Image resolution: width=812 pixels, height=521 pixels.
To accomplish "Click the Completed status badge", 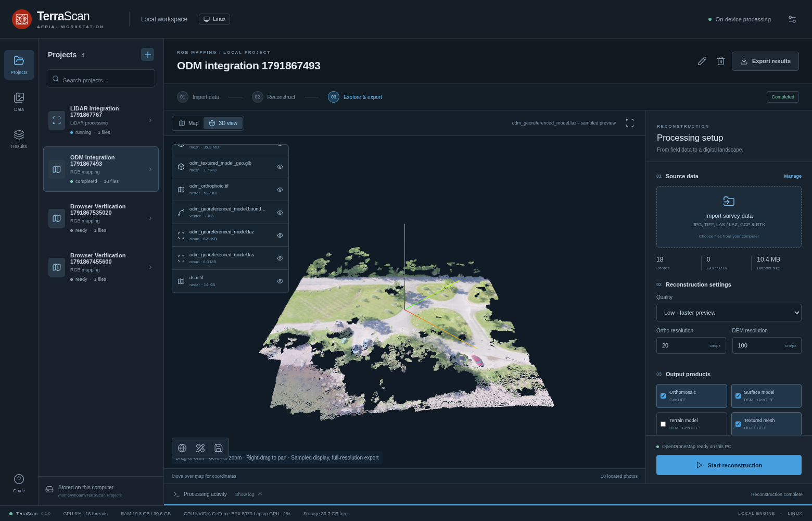I will click(x=783, y=97).
